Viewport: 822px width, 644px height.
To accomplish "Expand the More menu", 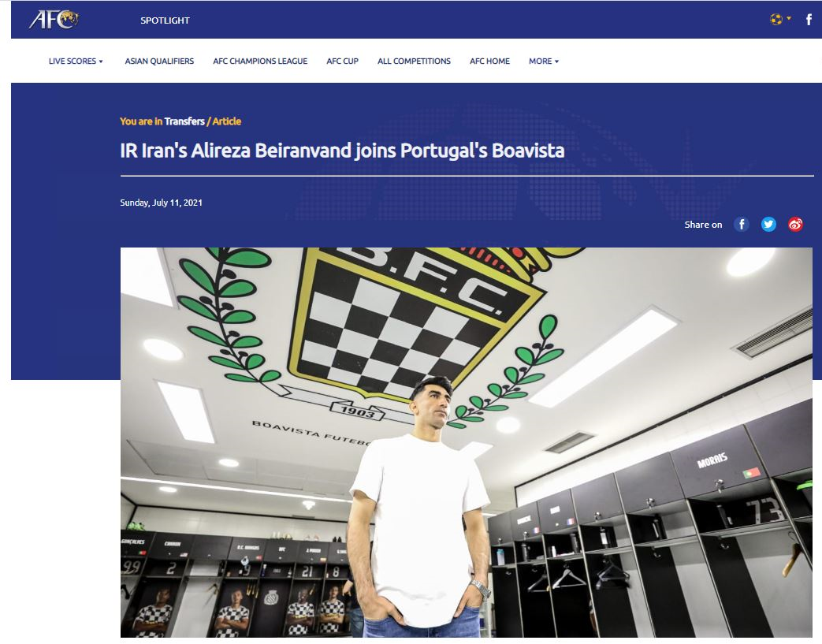I will (x=544, y=61).
